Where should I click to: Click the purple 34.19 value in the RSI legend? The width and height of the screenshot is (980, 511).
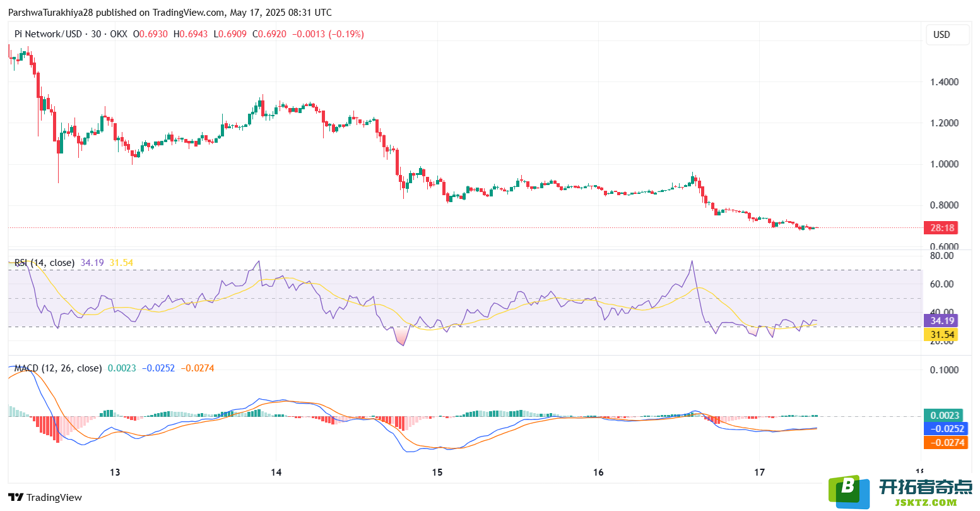pyautogui.click(x=92, y=263)
